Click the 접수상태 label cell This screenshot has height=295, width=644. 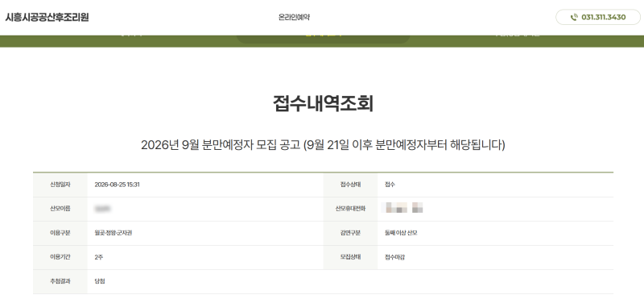click(350, 185)
